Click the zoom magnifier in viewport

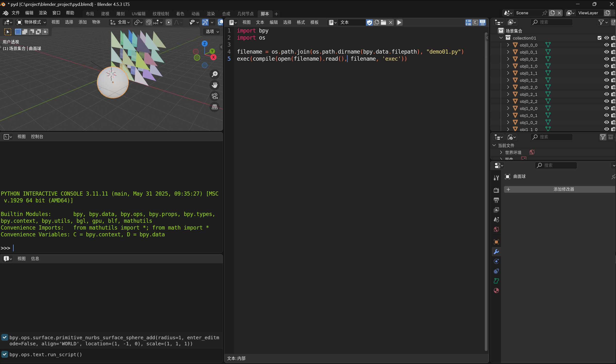point(215,74)
